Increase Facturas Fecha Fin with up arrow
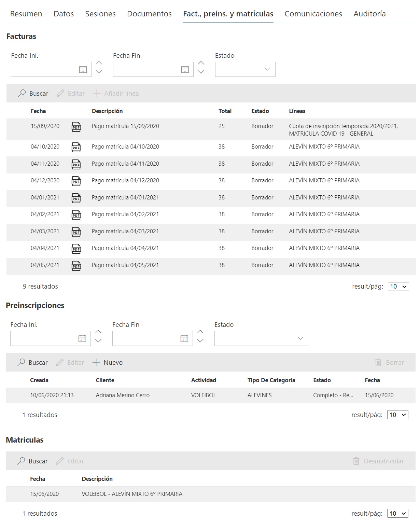The image size is (420, 530). tap(201, 63)
